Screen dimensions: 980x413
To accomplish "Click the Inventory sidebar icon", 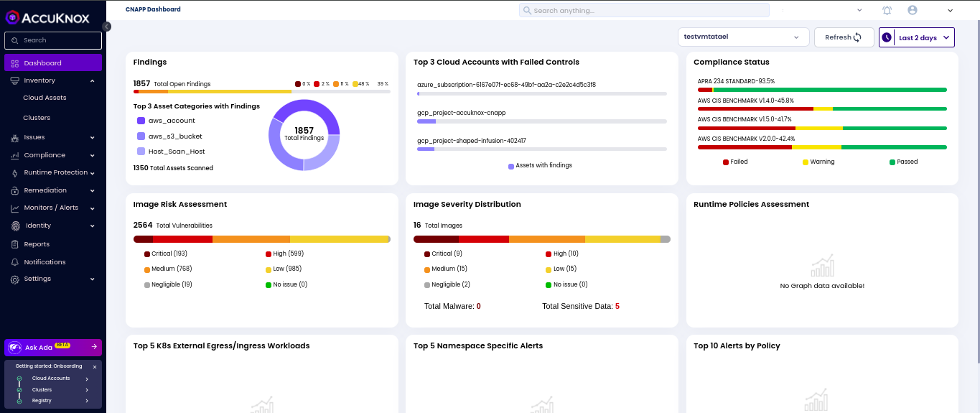I will coord(15,80).
